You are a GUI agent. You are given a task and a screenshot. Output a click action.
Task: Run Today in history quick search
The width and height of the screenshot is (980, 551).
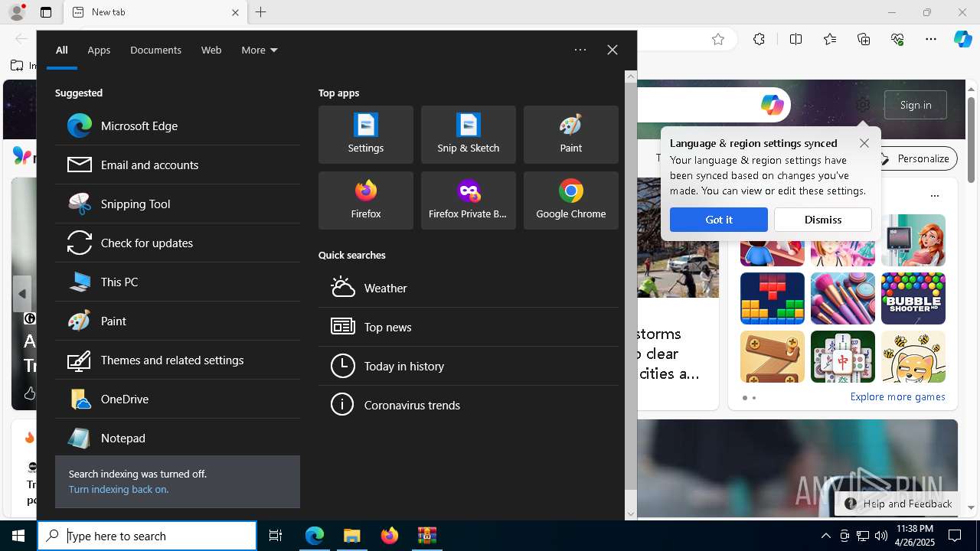pos(469,366)
